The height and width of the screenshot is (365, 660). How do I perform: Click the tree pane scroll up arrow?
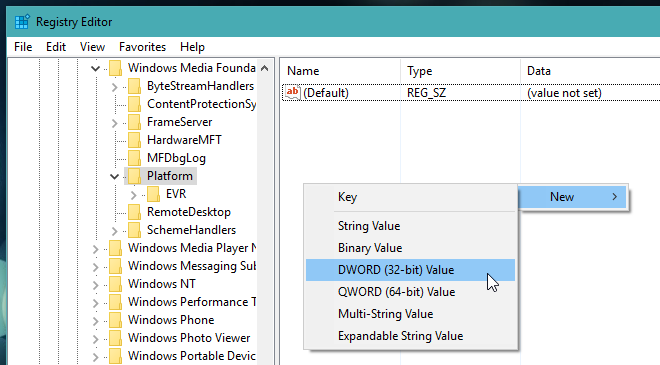pyautogui.click(x=264, y=68)
